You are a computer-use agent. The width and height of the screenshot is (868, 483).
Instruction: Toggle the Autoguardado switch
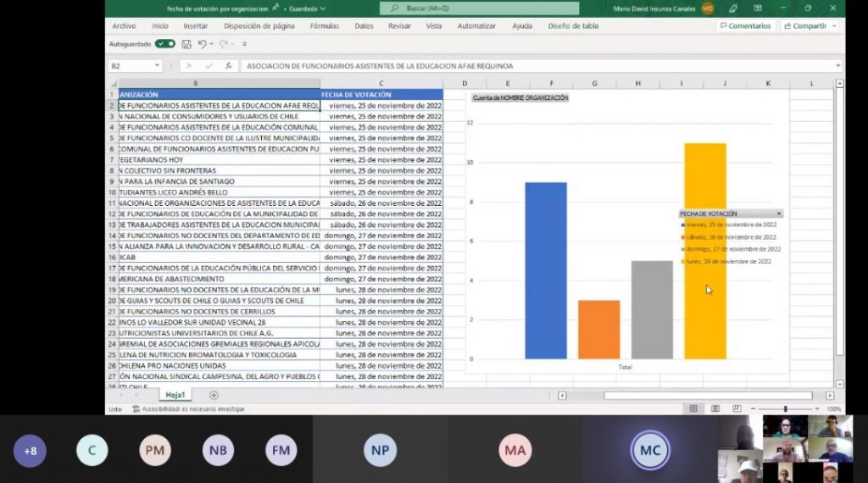click(x=164, y=44)
